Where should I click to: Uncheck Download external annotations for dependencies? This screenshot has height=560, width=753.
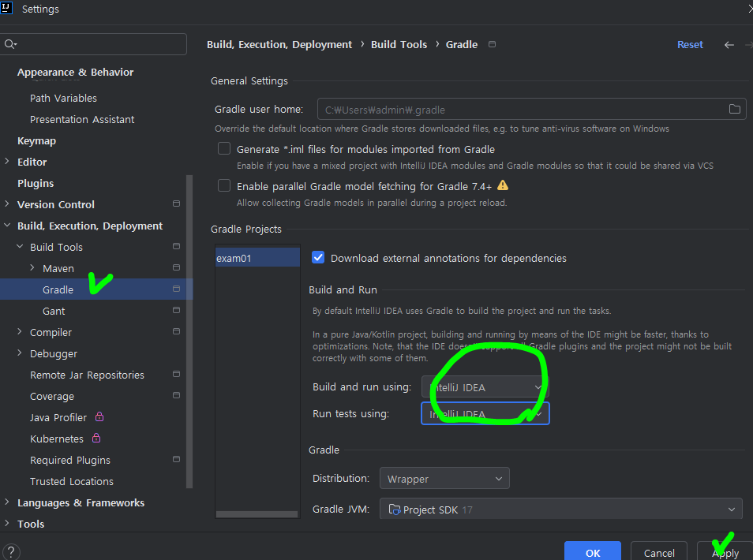[x=318, y=257]
